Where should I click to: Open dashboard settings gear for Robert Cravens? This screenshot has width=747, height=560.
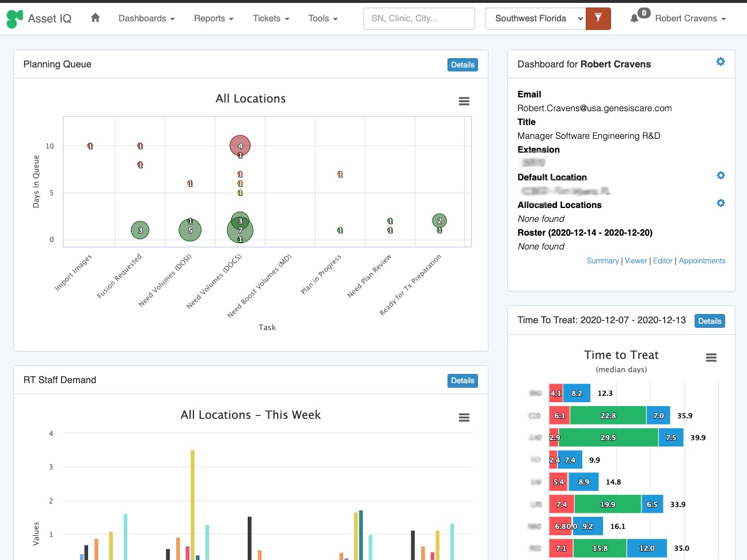721,62
